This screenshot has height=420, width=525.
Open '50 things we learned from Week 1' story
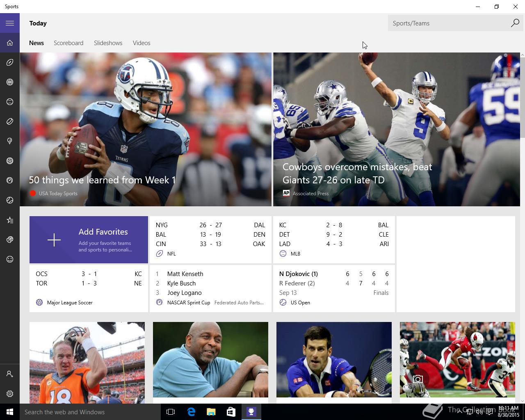146,129
